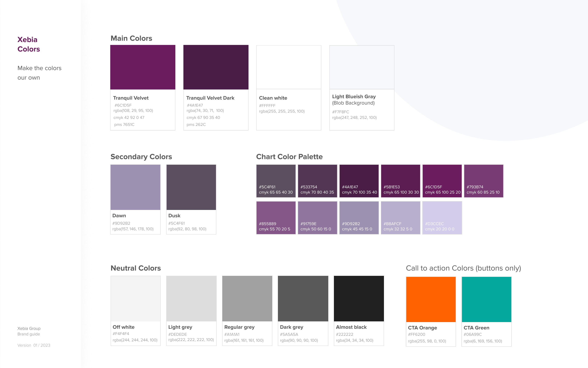Image resolution: width=588 pixels, height=368 pixels.
Task: Click the 'rgba(255, 255, 255, 100)' value
Action: (282, 111)
